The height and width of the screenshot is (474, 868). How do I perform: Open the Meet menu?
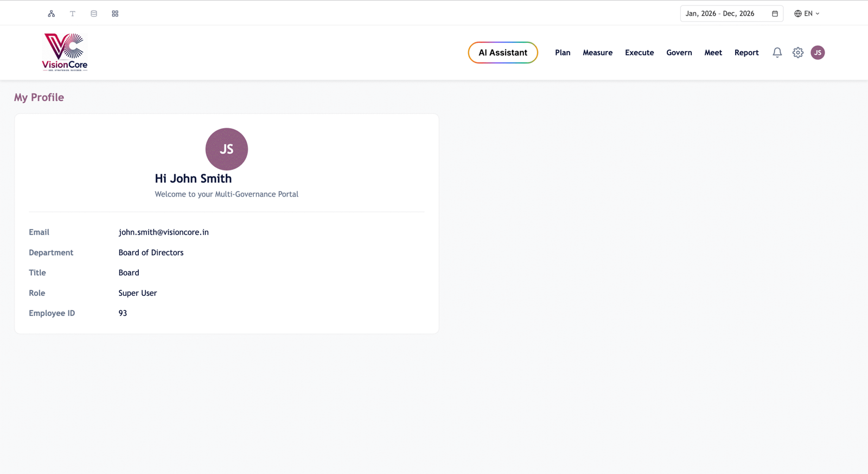pyautogui.click(x=713, y=53)
